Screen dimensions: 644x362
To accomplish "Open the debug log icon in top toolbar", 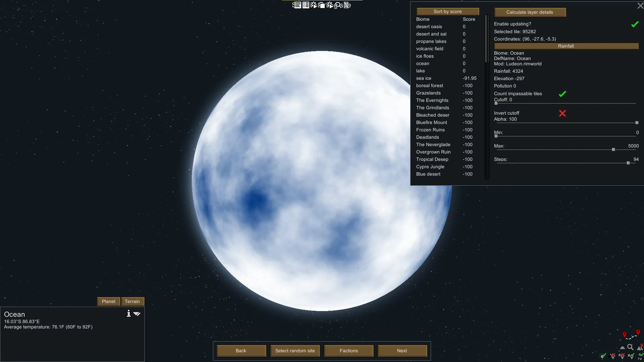I will pos(298,5).
